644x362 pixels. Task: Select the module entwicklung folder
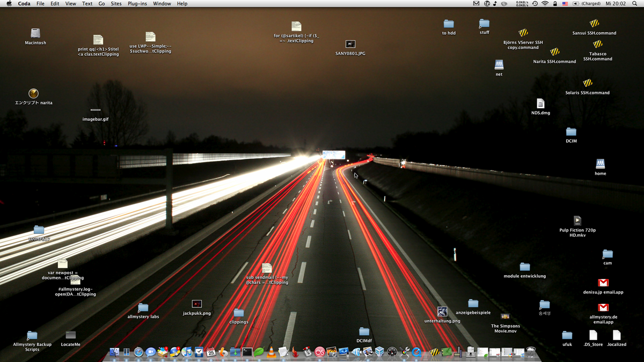pyautogui.click(x=524, y=267)
